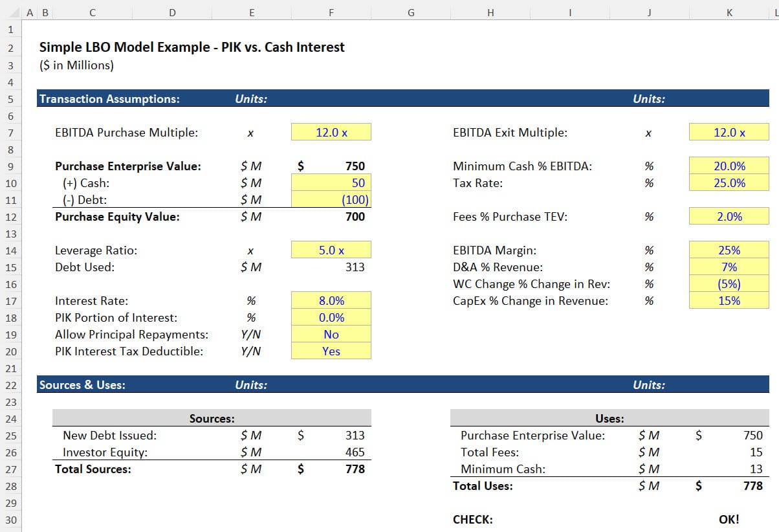Select the PIK Interest Tax Deductible Yes cell
The width and height of the screenshot is (779, 532).
[x=331, y=351]
